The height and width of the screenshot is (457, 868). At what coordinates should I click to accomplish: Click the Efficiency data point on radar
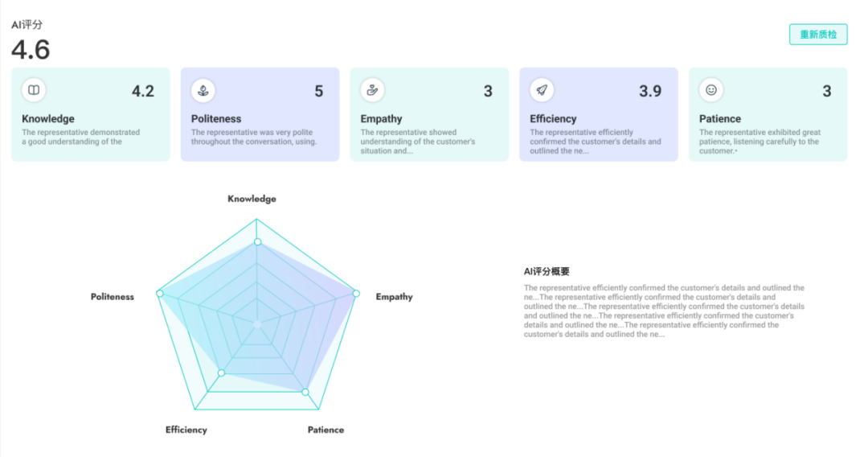pyautogui.click(x=221, y=373)
